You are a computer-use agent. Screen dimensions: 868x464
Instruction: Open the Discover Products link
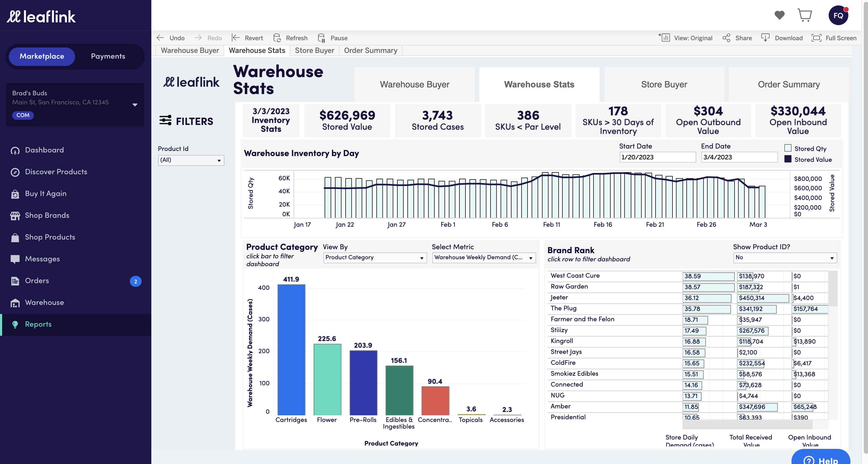click(56, 172)
